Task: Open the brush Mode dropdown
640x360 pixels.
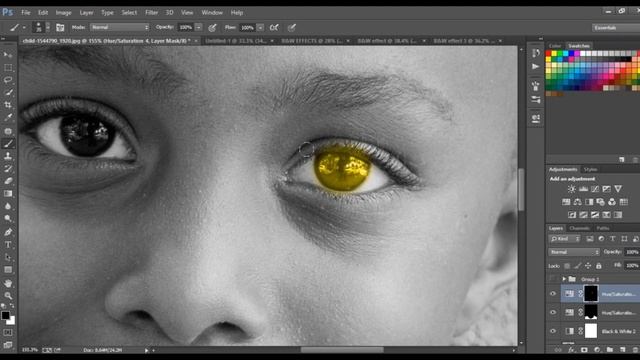Action: pyautogui.click(x=120, y=27)
